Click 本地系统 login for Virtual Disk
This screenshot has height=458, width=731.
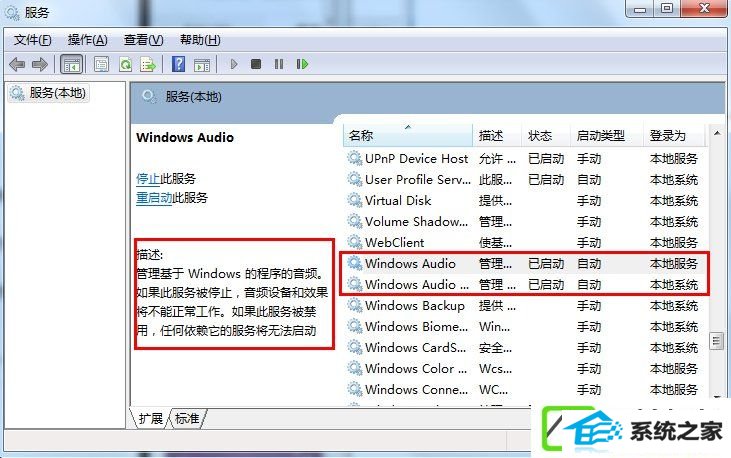[x=674, y=201]
